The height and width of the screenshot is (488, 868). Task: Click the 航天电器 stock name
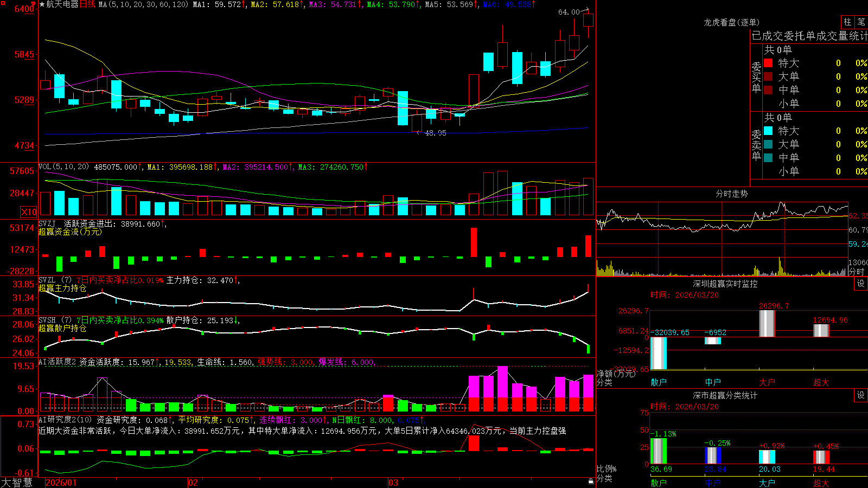[x=62, y=4]
